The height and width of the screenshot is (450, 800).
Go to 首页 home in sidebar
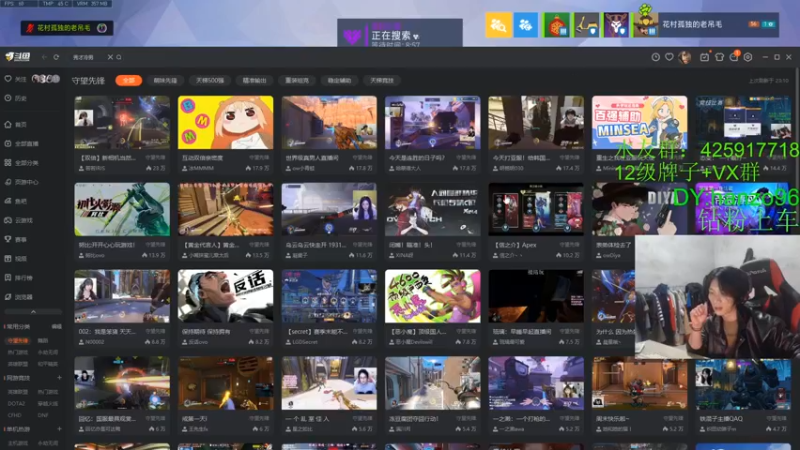(x=16, y=124)
